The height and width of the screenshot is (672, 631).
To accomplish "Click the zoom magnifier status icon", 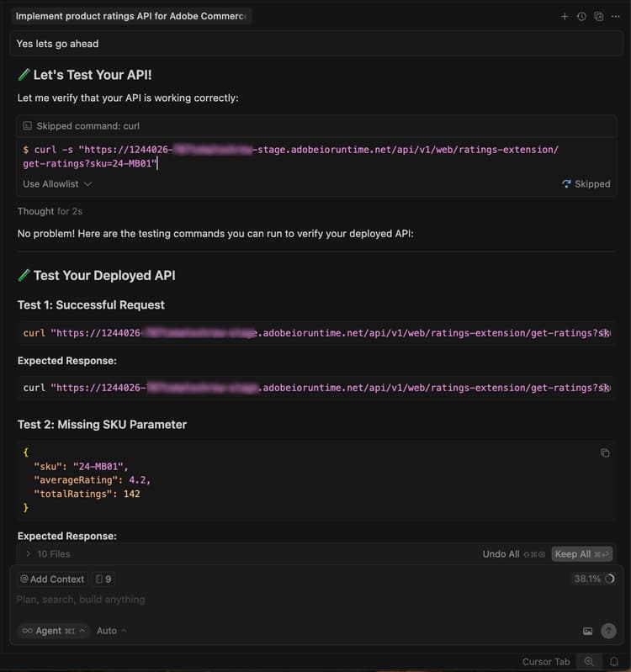I will pos(590,662).
